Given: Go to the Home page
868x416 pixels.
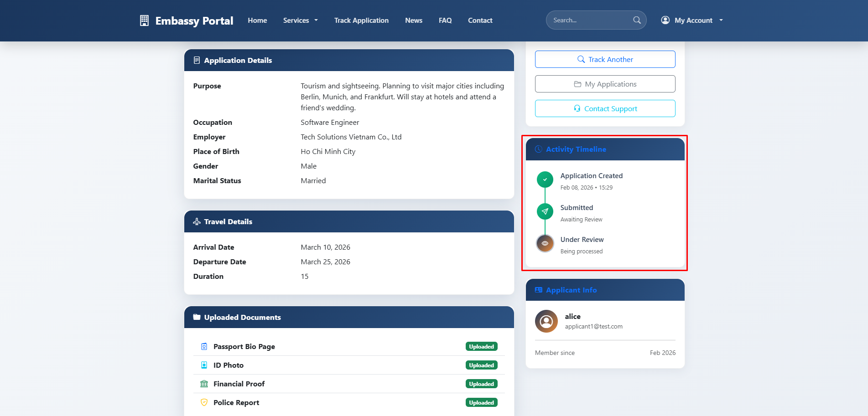Looking at the screenshot, I should coord(257,21).
